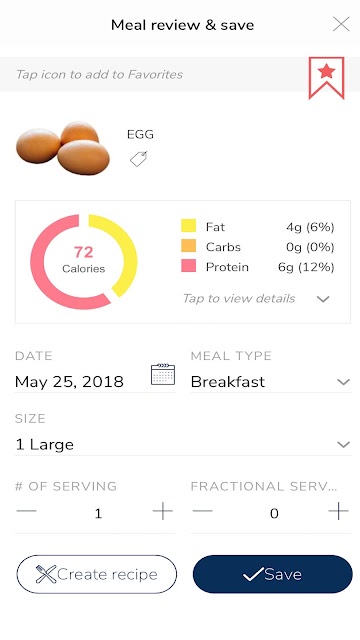Image resolution: width=360 pixels, height=640 pixels.
Task: Tap the orange Carbs color swatch
Action: click(189, 246)
